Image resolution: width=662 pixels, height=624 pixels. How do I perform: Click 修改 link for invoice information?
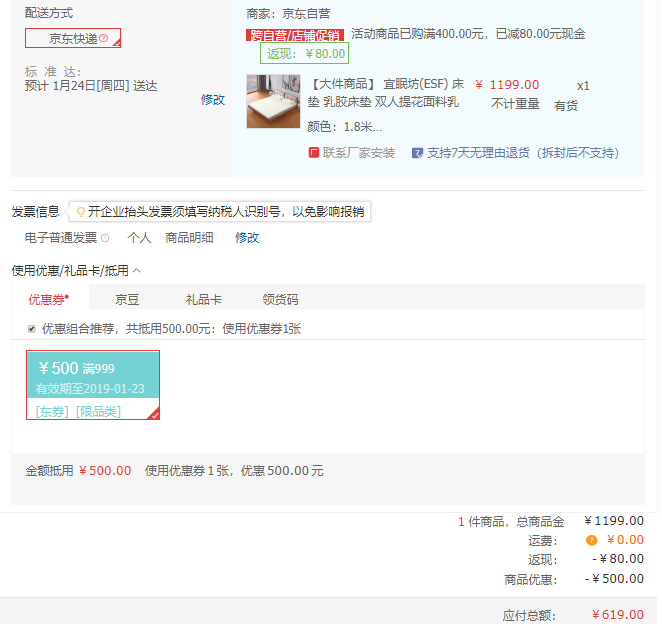tap(247, 238)
